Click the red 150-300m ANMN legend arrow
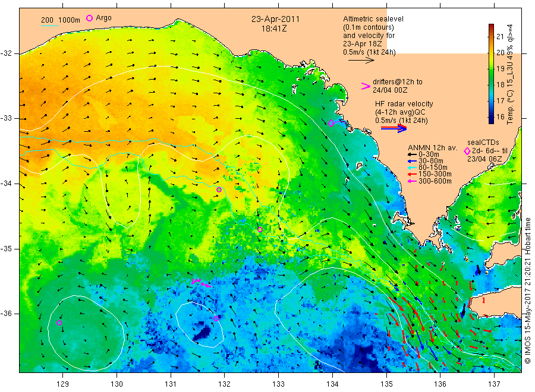 click(412, 174)
